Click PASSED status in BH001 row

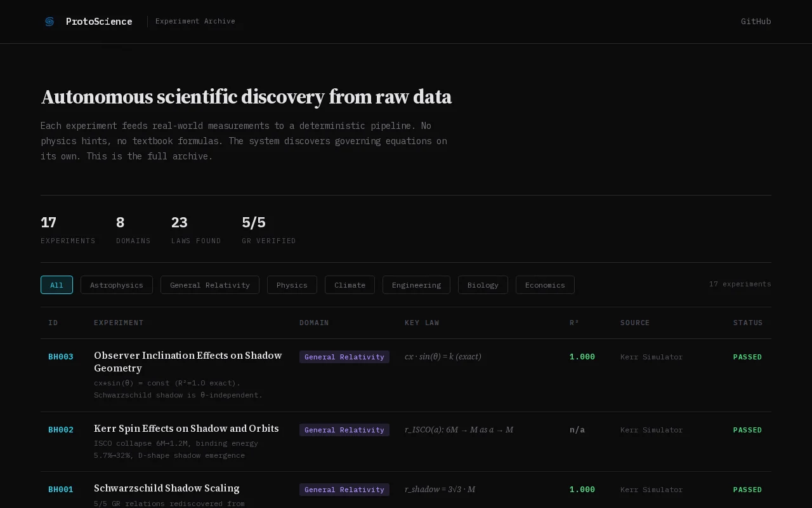[747, 490]
